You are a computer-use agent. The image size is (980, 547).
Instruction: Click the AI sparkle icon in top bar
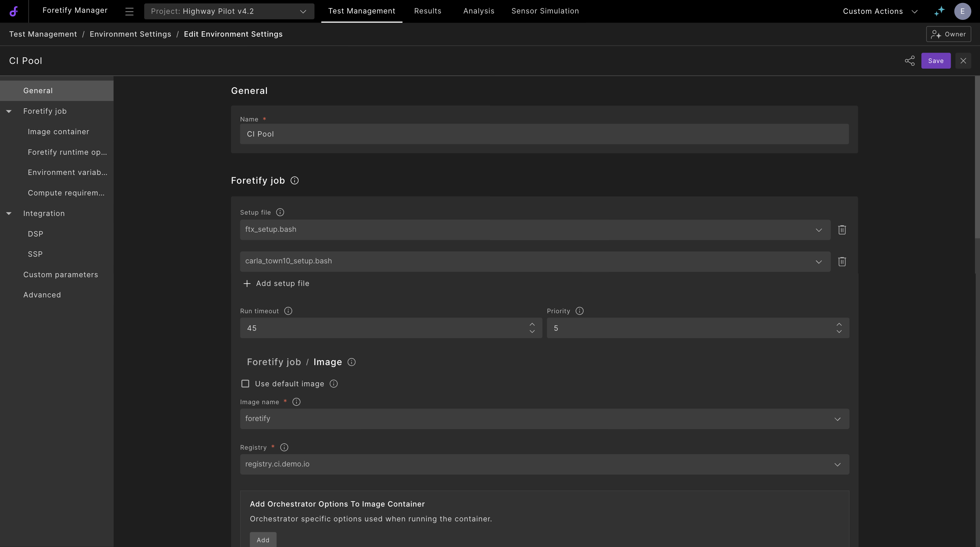click(x=939, y=11)
